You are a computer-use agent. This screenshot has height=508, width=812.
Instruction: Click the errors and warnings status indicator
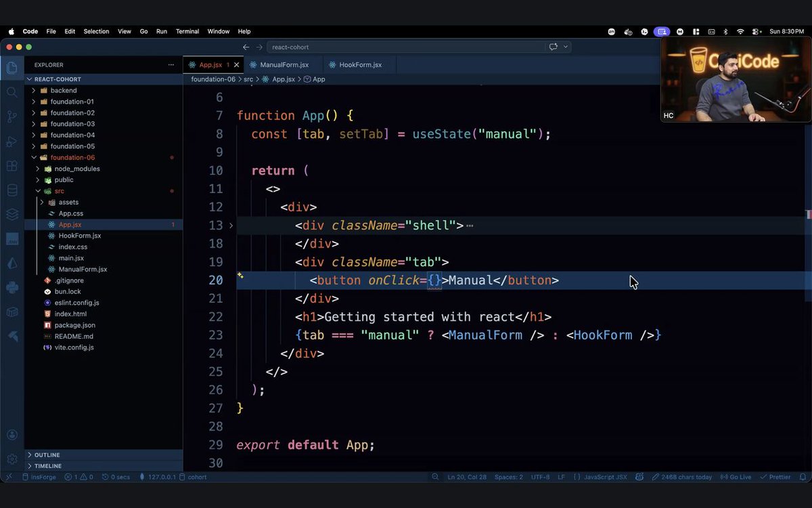[78, 477]
